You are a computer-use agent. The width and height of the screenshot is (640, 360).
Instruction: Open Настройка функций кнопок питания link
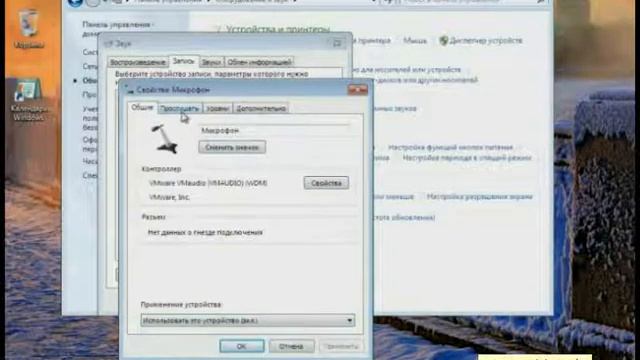(x=451, y=147)
